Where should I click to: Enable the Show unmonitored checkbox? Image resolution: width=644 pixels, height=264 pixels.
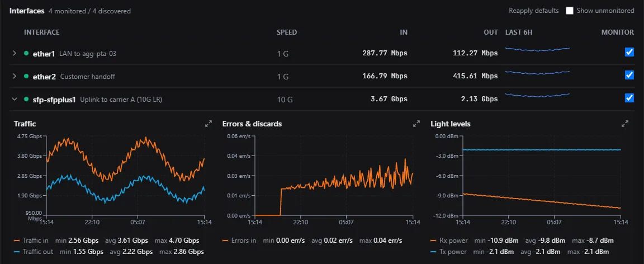(570, 11)
